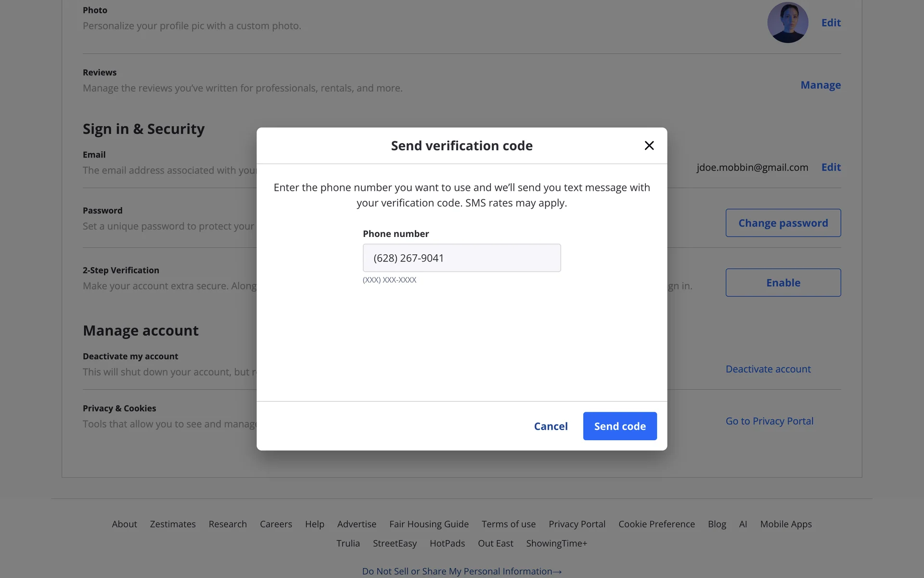The image size is (924, 578).
Task: Open the Terms of use link
Action: tap(508, 524)
